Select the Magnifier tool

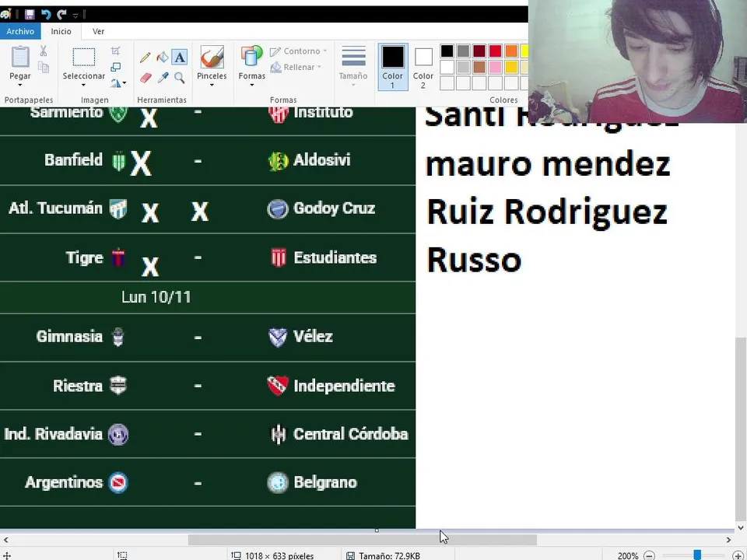pos(180,78)
